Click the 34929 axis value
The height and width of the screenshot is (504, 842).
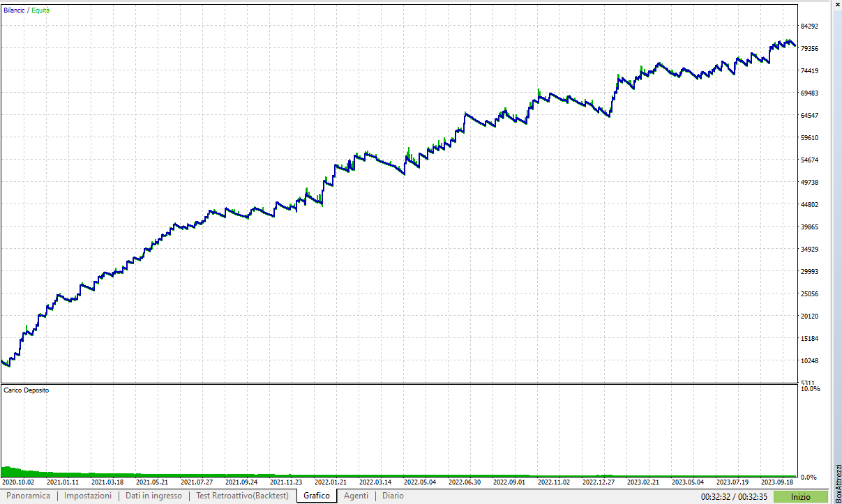click(809, 250)
